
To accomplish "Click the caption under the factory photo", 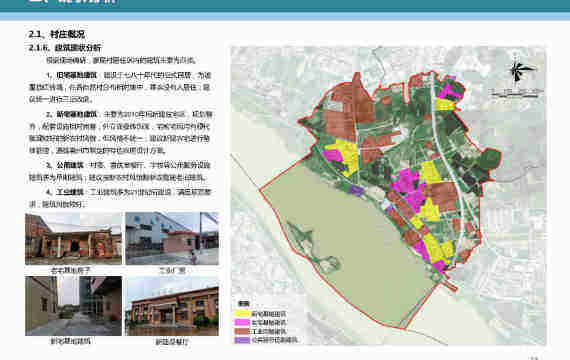I will point(172,270).
